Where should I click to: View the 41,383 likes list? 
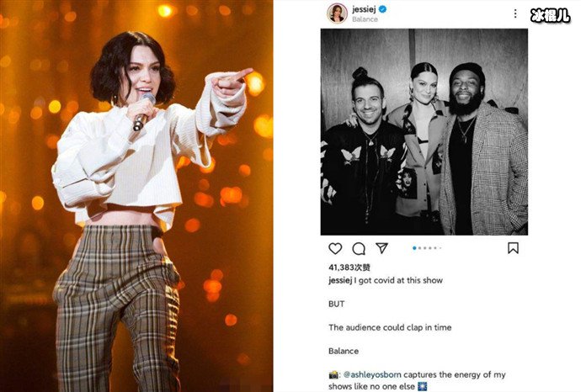pos(349,268)
